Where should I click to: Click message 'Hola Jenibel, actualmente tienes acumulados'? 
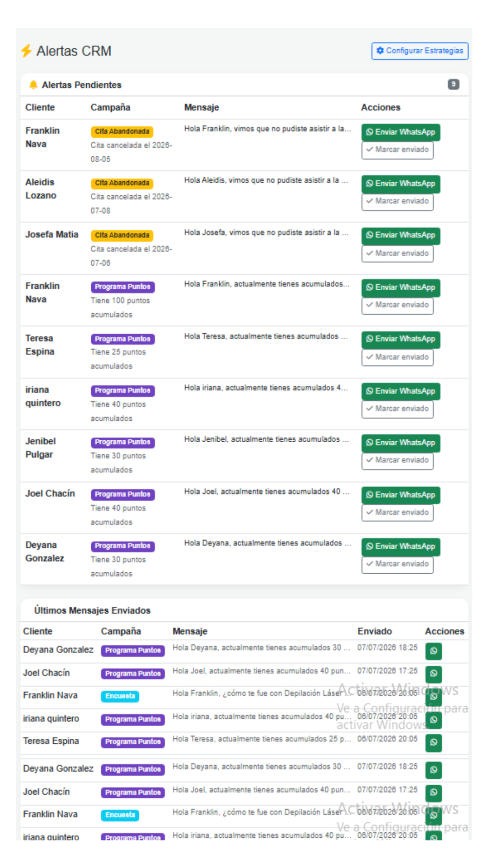(266, 439)
